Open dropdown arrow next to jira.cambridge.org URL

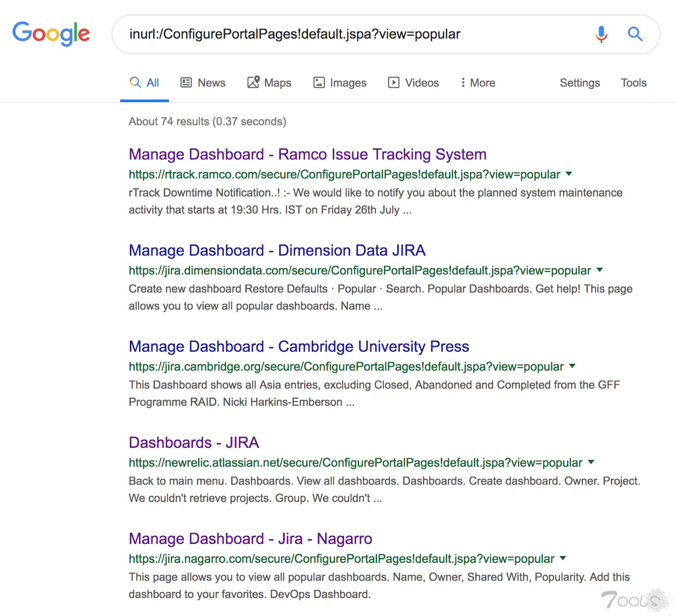(572, 366)
